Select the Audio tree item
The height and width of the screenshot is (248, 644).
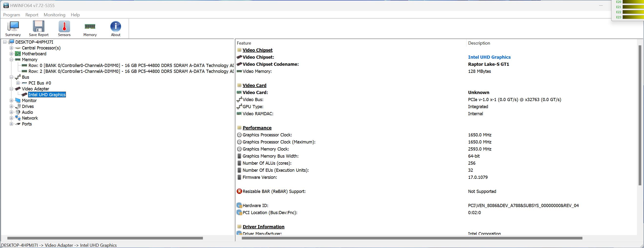27,112
